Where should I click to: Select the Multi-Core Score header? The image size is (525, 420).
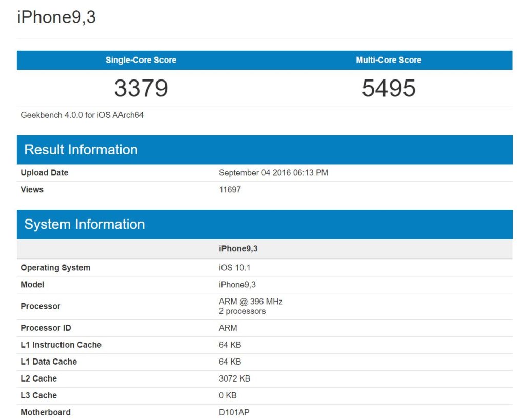[x=389, y=60]
